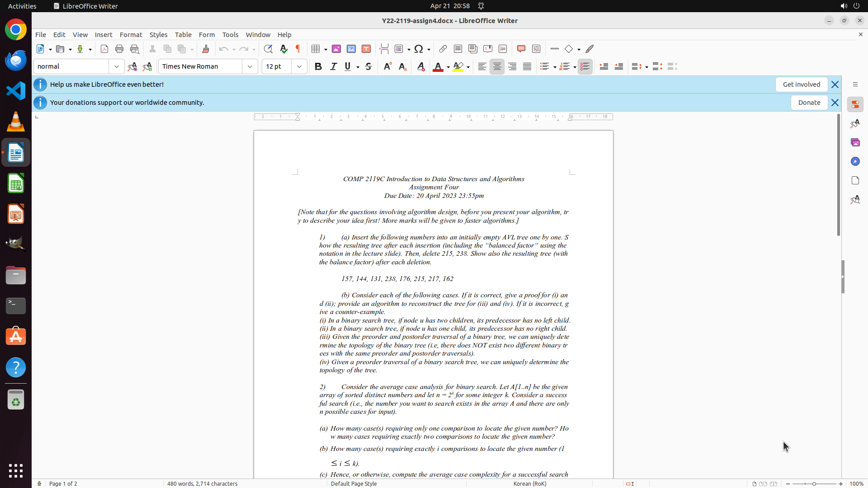
Task: Expand the paragraph style dropdown
Action: pos(117,67)
